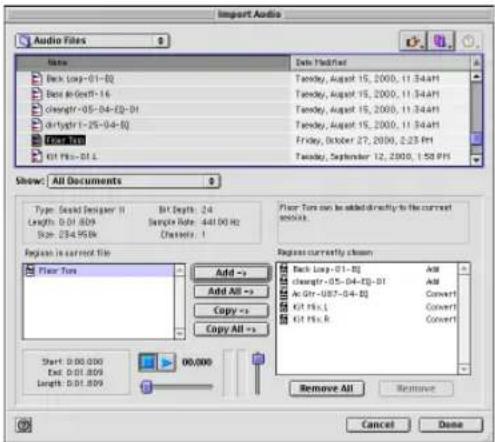Click the file icon beside Back Loop-01-EQ in the file browser

click(37, 79)
